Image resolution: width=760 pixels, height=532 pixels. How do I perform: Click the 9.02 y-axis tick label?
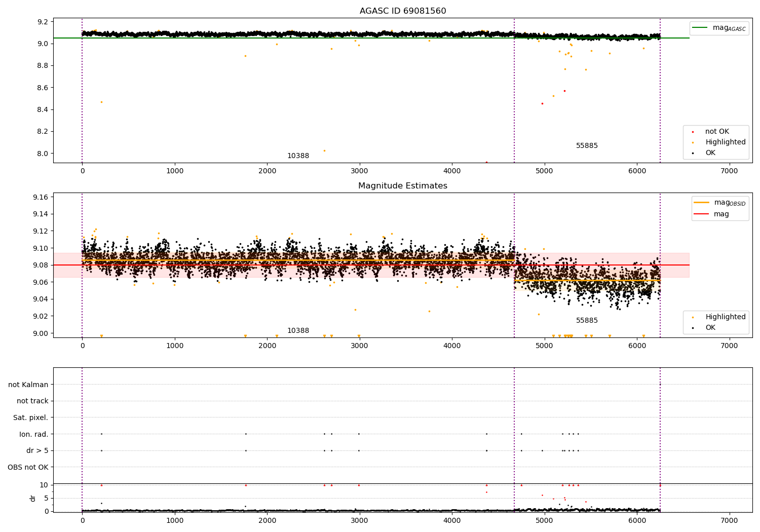(x=41, y=316)
